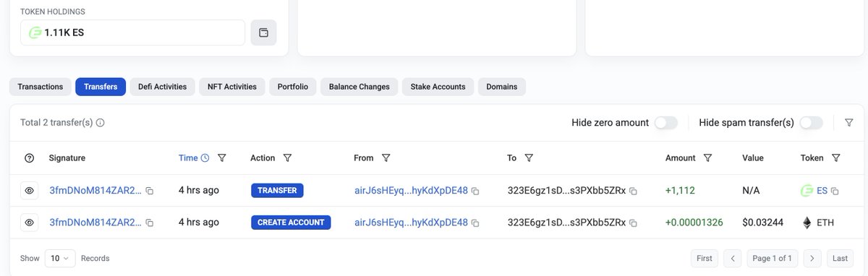Open the Defi Activities tab
Viewport: 868px width, 276px height.
162,87
